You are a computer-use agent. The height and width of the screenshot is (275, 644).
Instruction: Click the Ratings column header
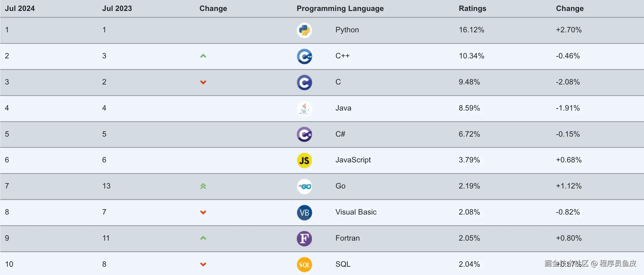pos(472,8)
